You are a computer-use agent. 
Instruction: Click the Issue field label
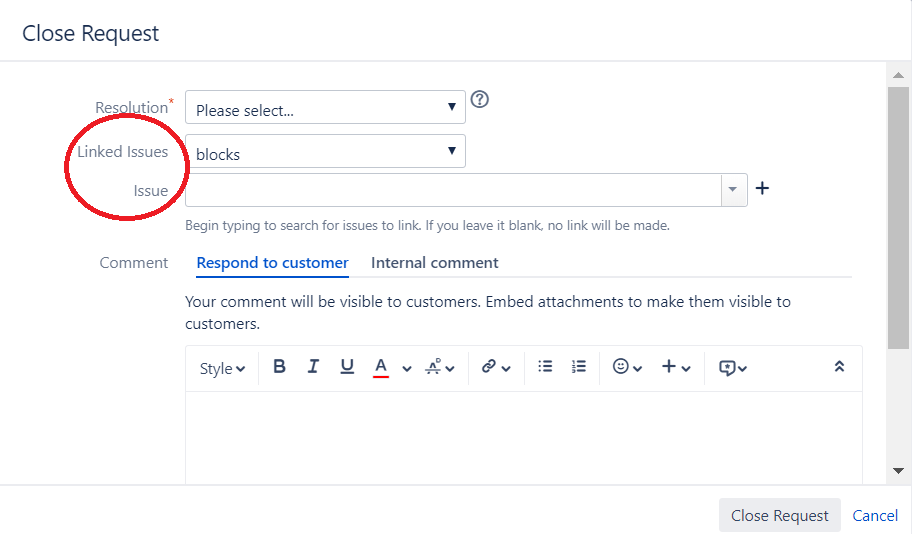[x=151, y=191]
